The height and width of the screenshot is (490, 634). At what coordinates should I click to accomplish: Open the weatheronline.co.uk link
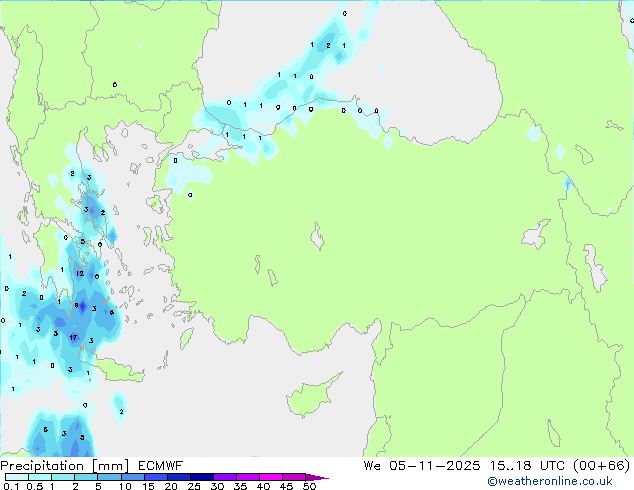pos(550,481)
